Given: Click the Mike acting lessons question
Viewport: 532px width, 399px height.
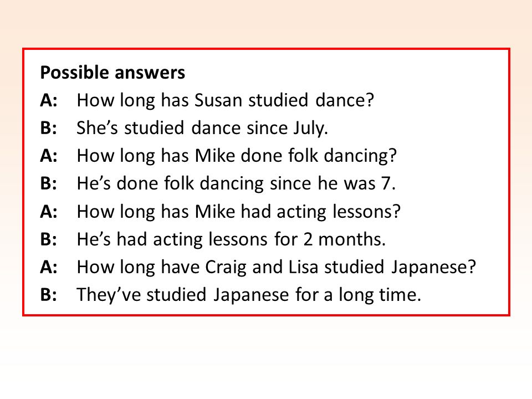Looking at the screenshot, I should click(238, 212).
